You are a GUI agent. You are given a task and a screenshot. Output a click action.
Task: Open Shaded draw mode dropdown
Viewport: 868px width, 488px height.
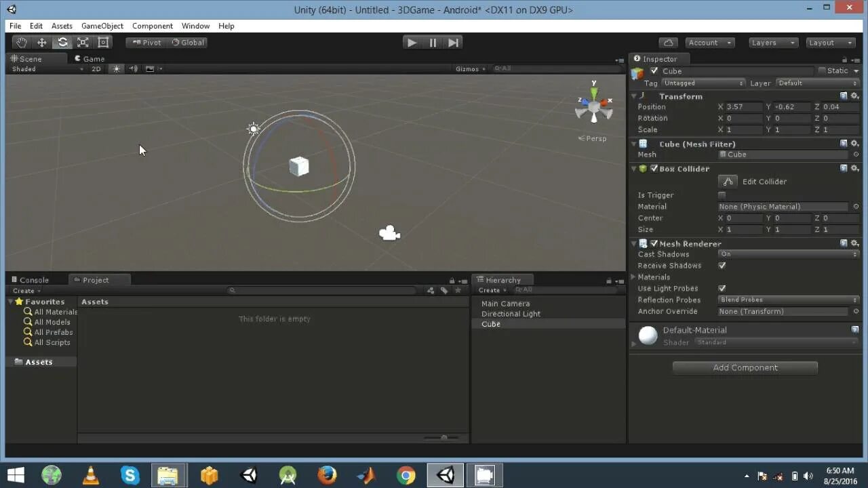47,68
